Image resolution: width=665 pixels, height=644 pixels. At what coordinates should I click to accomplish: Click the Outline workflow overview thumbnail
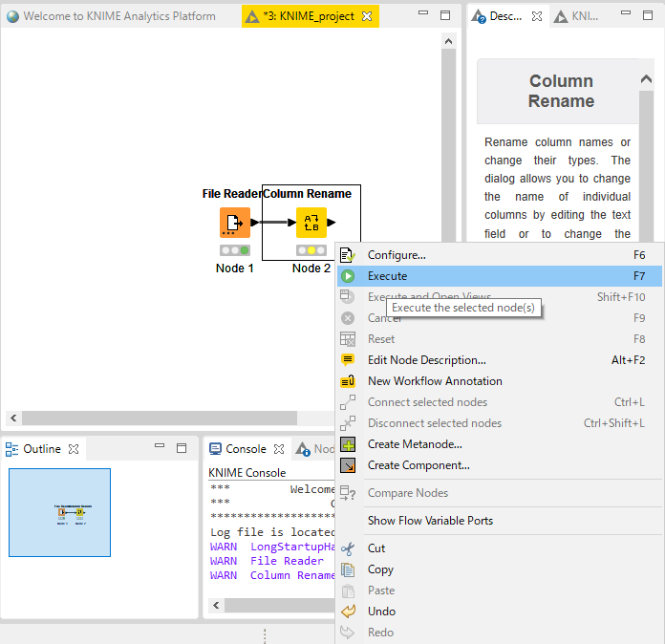point(59,512)
